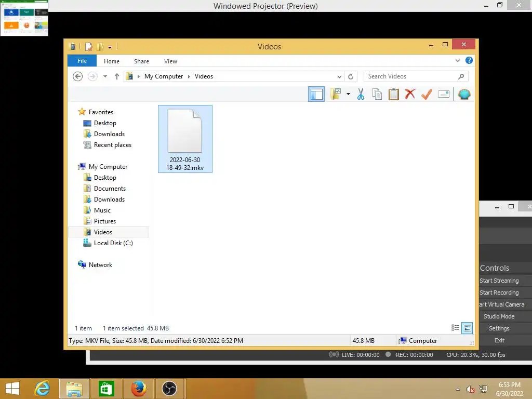Click the New folder quick access icon
The image size is (532, 399).
100,46
